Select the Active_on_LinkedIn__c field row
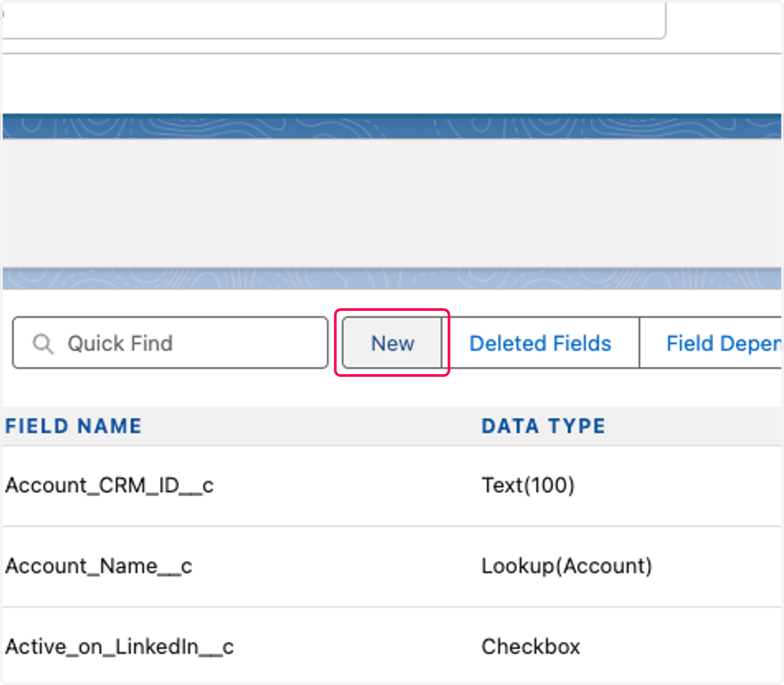Screen dimensions: 784x685 pyautogui.click(x=392, y=646)
